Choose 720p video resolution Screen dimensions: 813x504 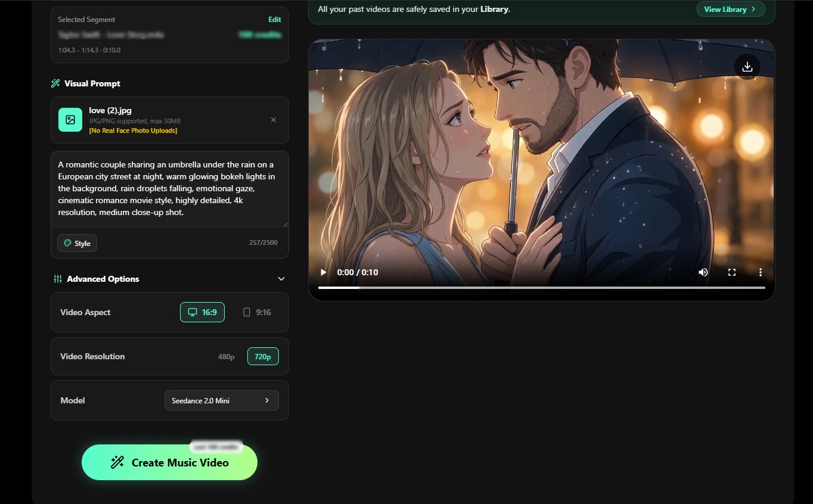click(263, 356)
